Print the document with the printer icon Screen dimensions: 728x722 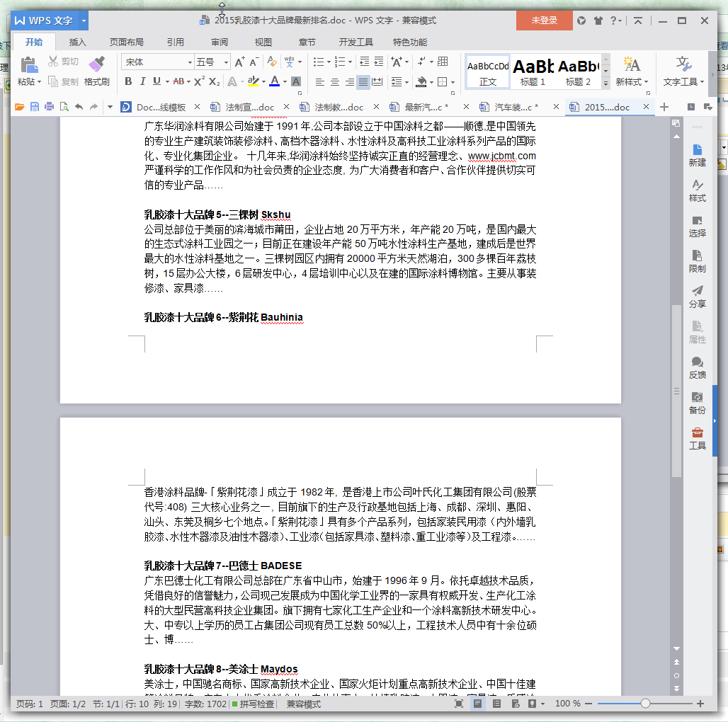click(x=49, y=107)
